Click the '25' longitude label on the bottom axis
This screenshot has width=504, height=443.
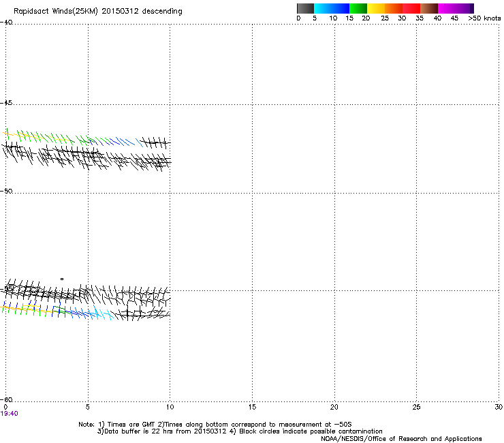[416, 408]
